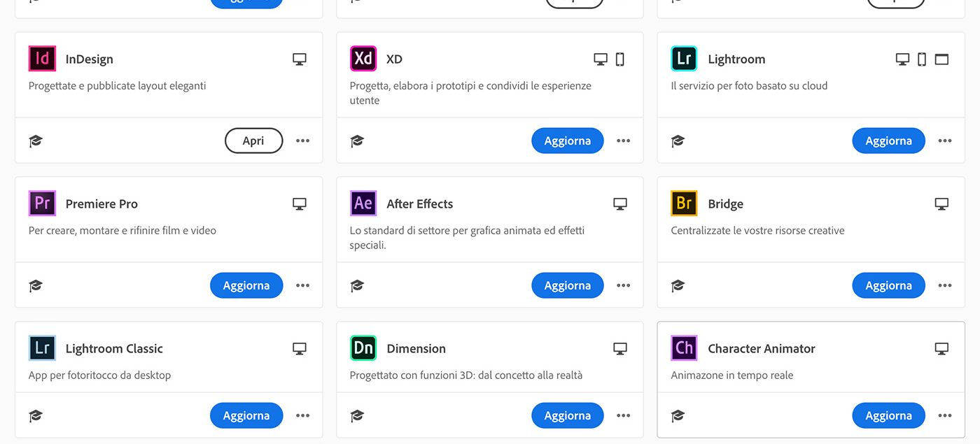Screen dimensions: 980x444
Task: Click the Lightroom app icon
Action: [684, 59]
